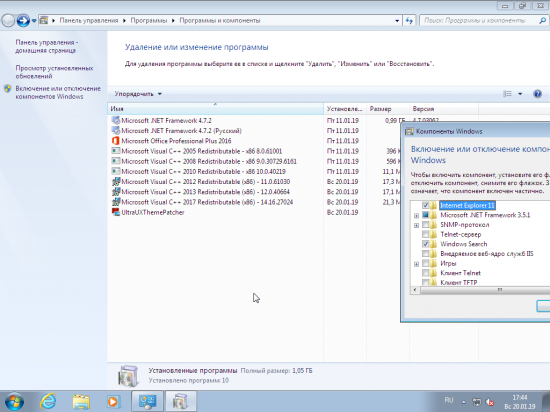Show hidden tray icons arrow
550x412 pixels.
pos(463,402)
